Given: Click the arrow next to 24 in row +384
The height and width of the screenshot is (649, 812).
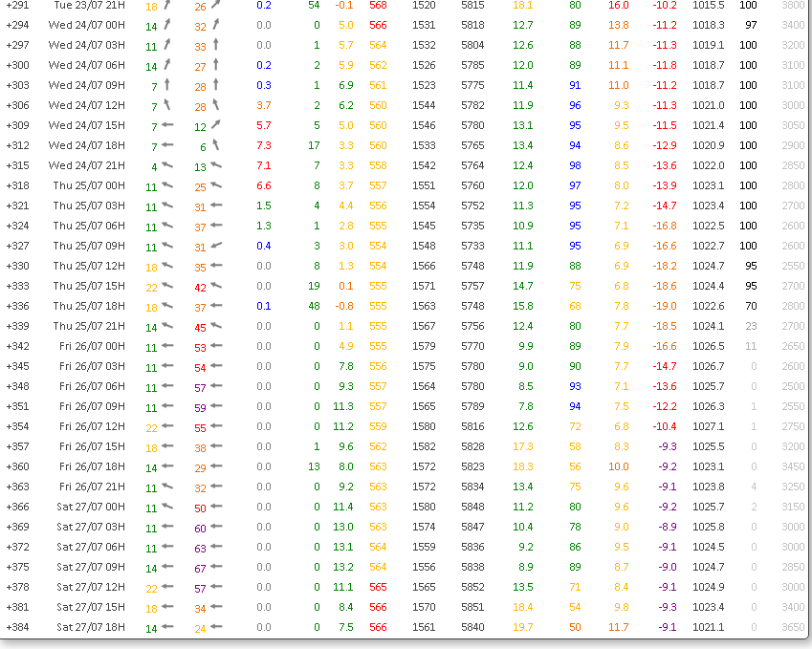Looking at the screenshot, I should [216, 627].
